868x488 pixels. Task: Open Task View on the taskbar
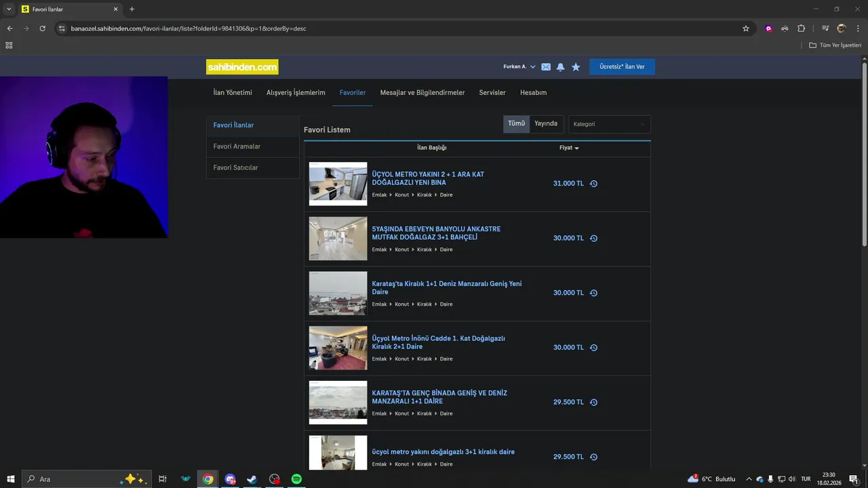163,479
